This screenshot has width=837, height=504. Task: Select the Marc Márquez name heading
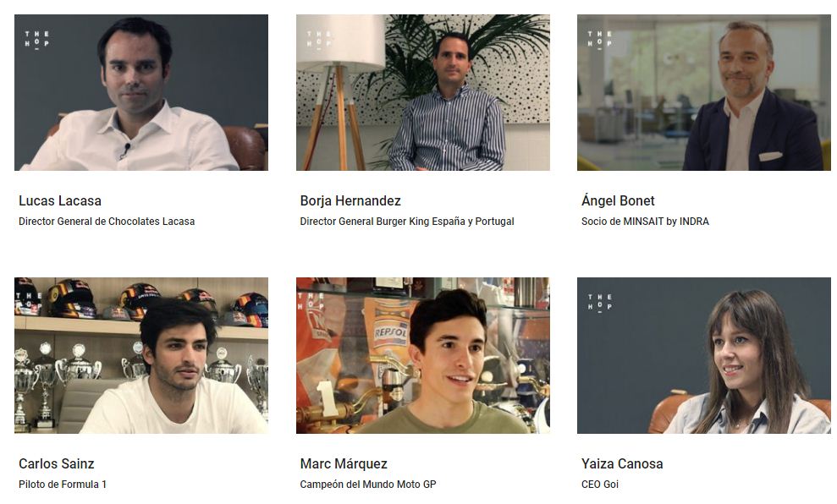tap(344, 464)
